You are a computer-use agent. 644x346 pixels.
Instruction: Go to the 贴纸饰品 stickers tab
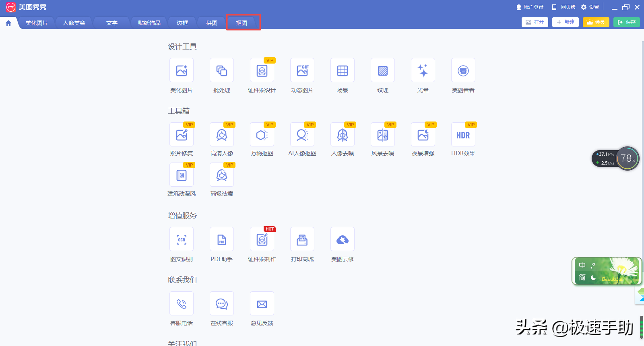[149, 23]
